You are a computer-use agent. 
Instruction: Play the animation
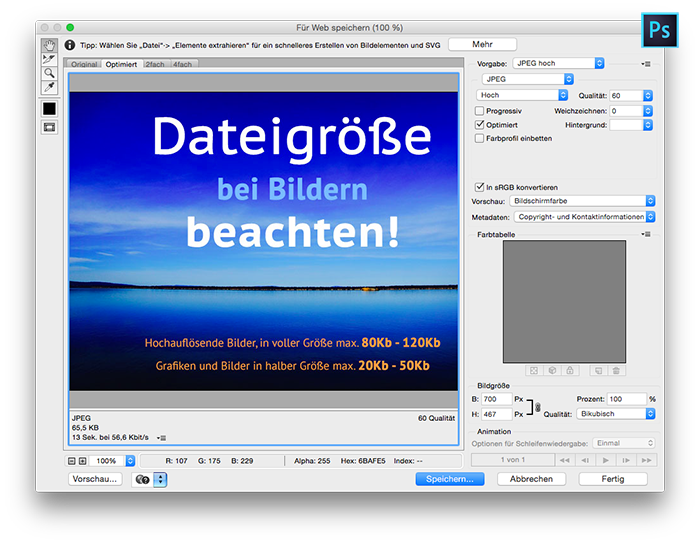[605, 460]
